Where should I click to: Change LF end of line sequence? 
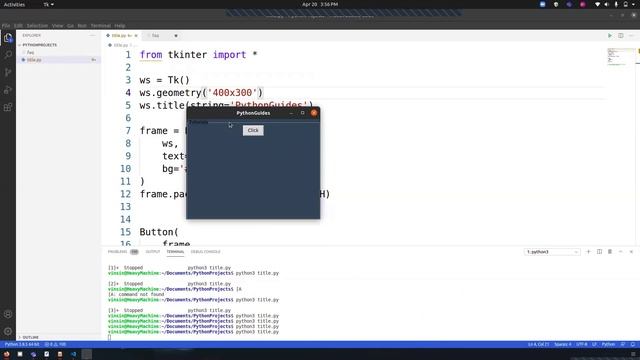[594, 344]
